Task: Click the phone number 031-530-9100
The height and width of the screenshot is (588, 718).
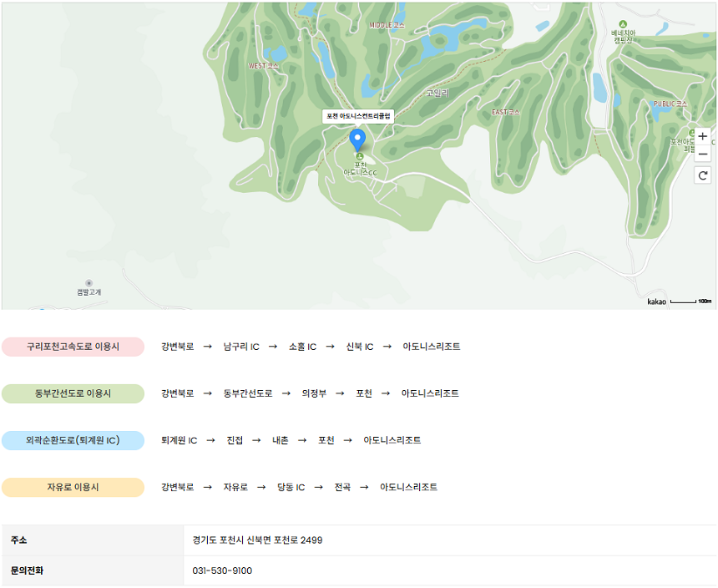Action: coord(222,570)
